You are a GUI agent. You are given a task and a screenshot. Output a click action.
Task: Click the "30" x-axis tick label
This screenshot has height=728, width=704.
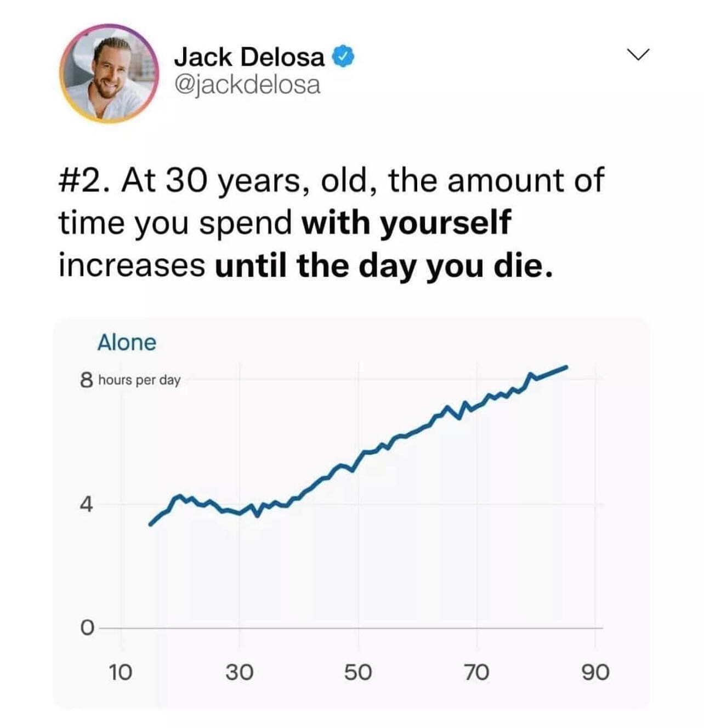(x=239, y=671)
